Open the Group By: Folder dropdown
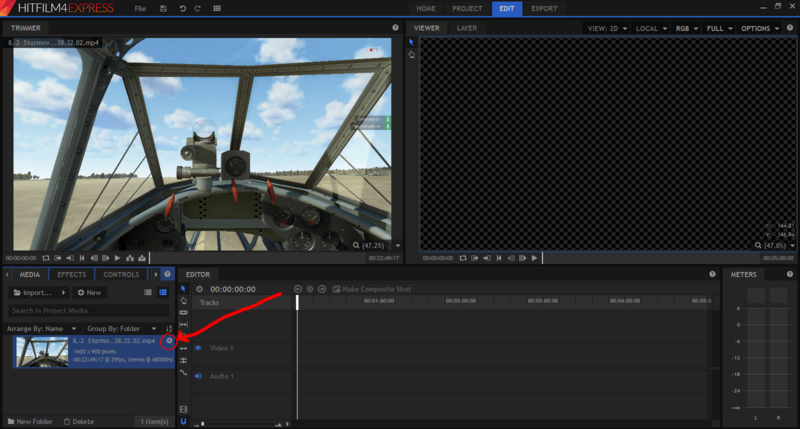 pos(122,329)
